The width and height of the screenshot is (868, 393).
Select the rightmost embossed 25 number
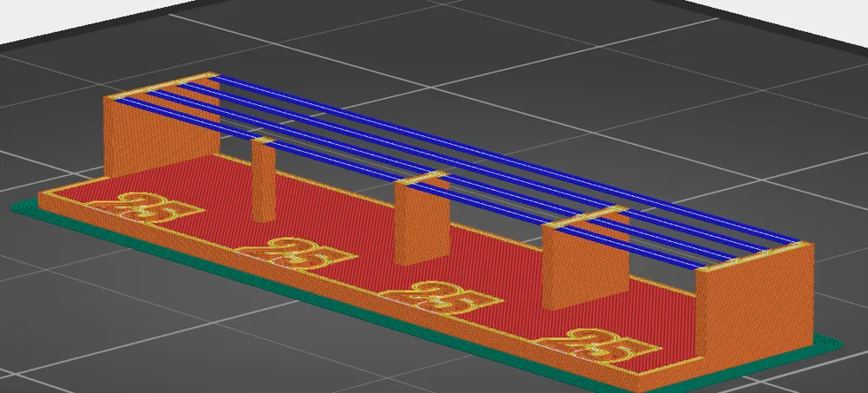(x=599, y=346)
